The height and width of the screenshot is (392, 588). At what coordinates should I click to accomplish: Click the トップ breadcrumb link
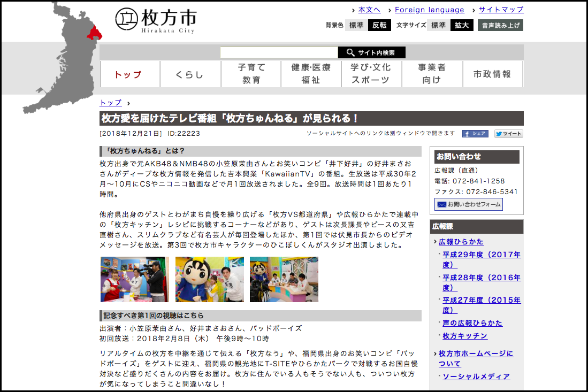(111, 103)
